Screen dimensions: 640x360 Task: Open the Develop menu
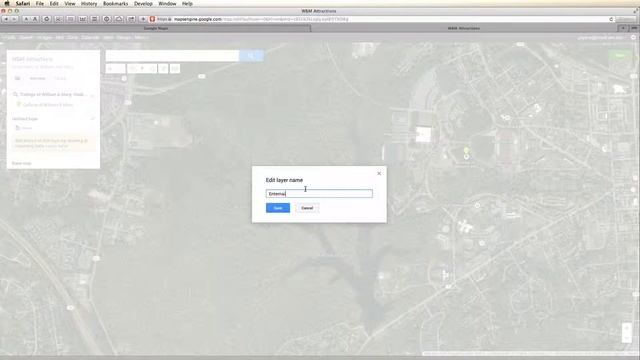[x=143, y=3]
